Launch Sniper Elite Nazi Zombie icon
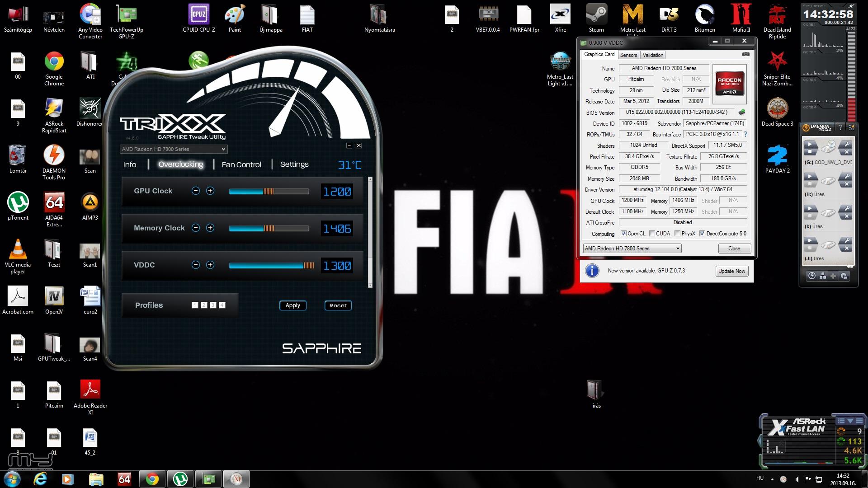This screenshot has width=868, height=488. tap(778, 69)
